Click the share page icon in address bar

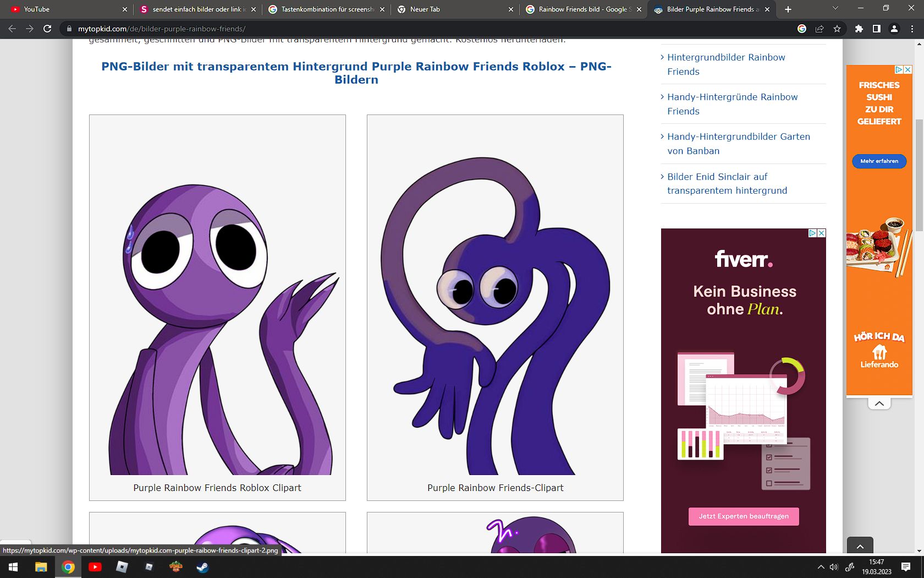tap(820, 29)
